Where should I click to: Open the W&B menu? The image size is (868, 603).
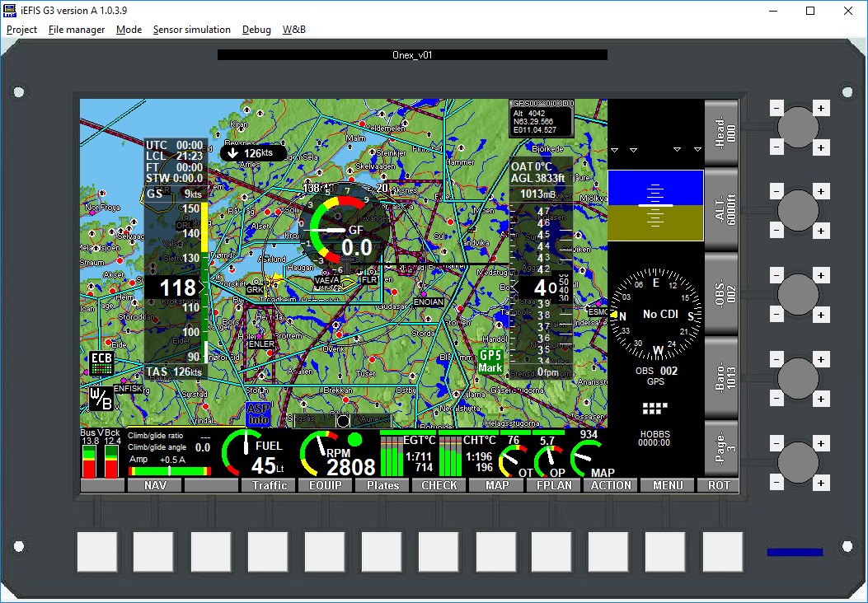tap(293, 30)
